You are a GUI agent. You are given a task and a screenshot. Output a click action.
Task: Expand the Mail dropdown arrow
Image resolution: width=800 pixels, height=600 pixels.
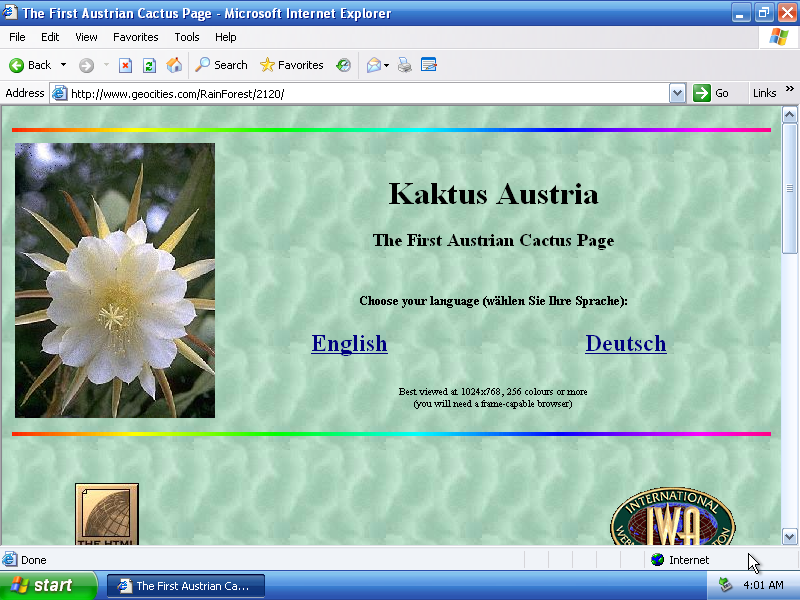(x=386, y=65)
